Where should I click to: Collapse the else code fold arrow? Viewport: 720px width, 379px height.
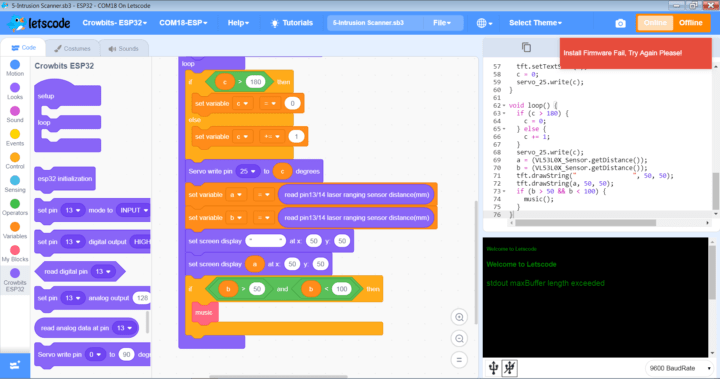[x=504, y=129]
